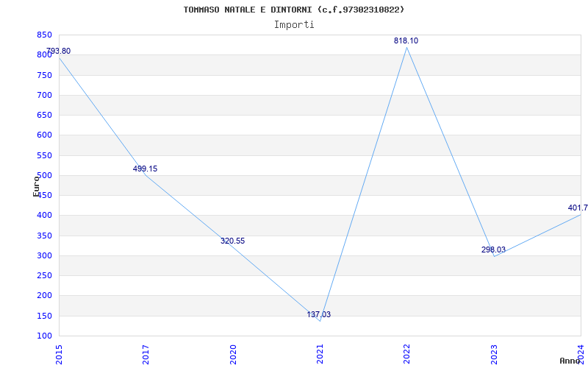Click the 2021 x-axis year label
The image size is (588, 368).
click(320, 354)
